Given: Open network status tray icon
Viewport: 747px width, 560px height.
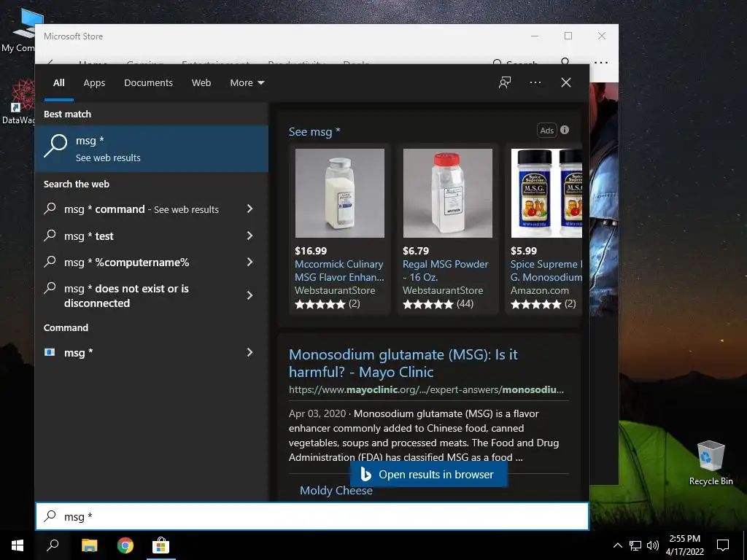Looking at the screenshot, I should click(635, 545).
